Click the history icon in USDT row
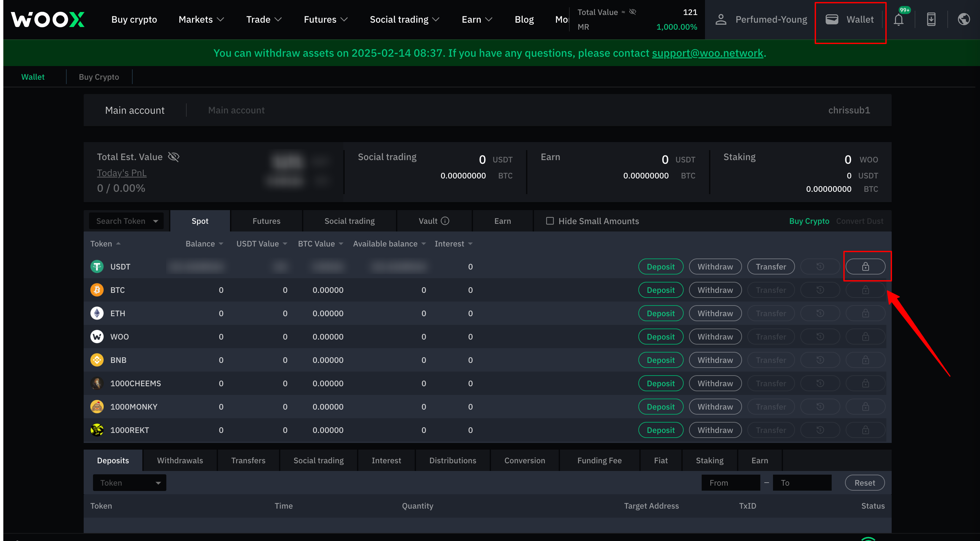The width and height of the screenshot is (980, 541). [820, 266]
